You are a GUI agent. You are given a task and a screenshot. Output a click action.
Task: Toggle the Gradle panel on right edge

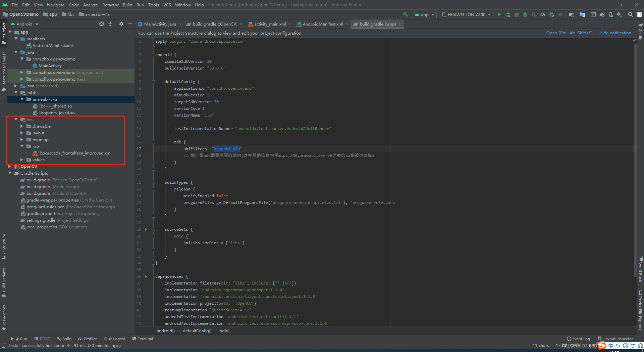click(640, 32)
